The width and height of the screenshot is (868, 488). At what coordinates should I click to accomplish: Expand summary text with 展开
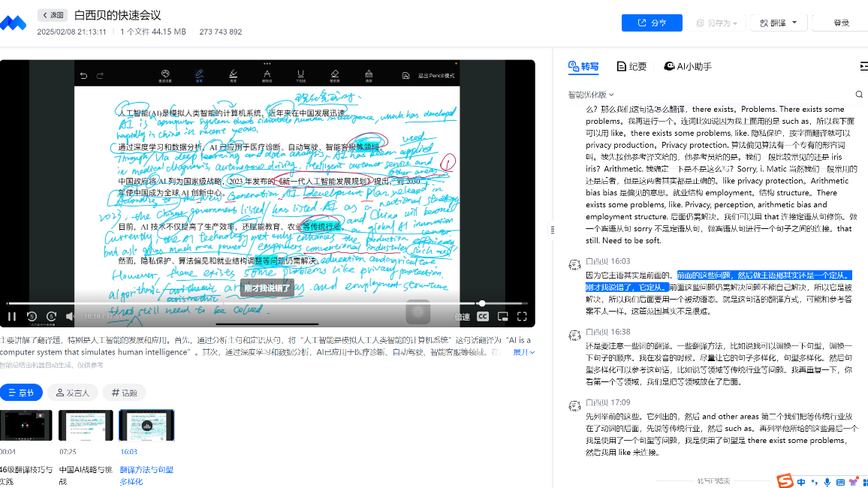(523, 352)
